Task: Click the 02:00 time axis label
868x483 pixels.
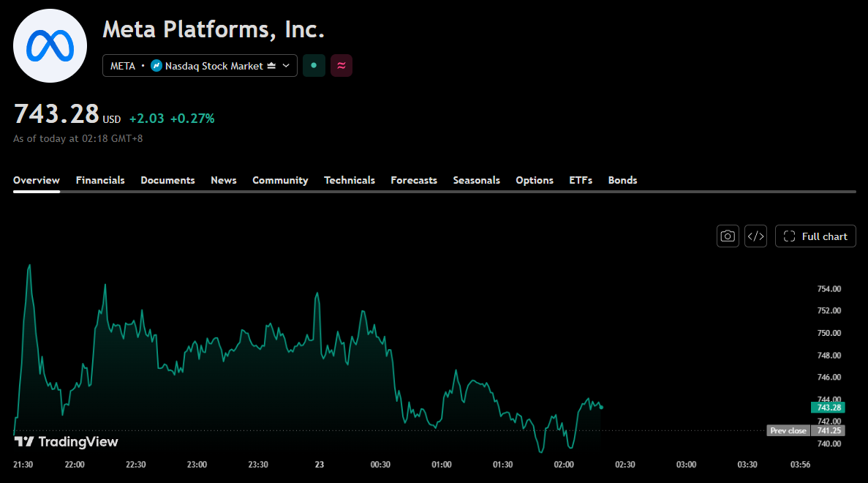Action: tap(564, 465)
